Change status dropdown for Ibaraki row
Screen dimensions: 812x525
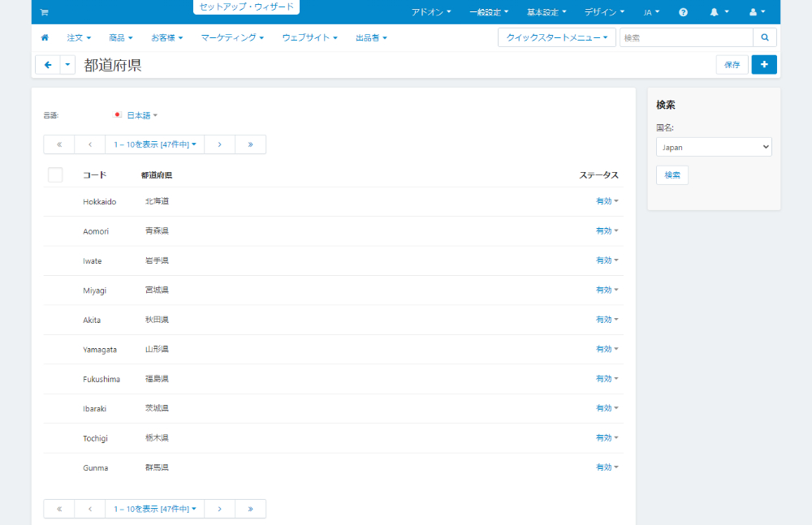[x=607, y=408]
